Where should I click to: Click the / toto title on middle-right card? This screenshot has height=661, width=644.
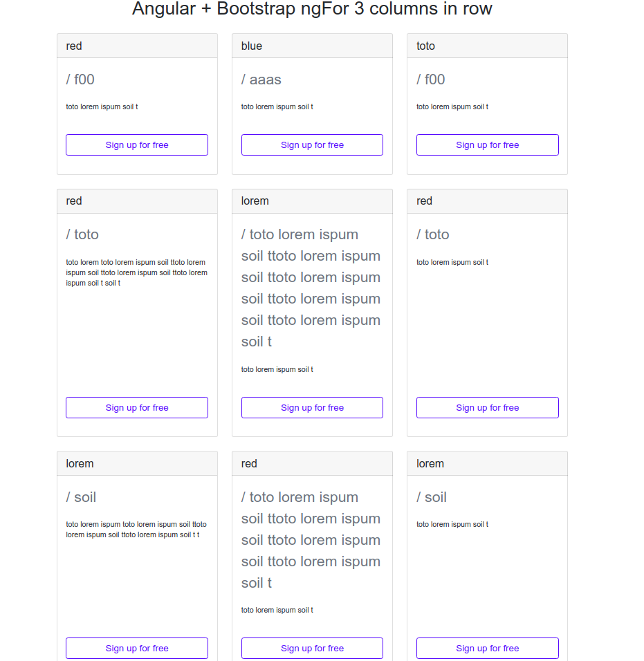tap(433, 234)
